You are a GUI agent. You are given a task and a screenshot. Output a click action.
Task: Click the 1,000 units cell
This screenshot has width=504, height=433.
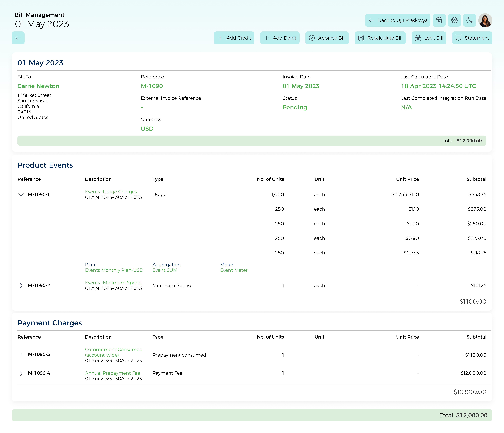coord(278,194)
